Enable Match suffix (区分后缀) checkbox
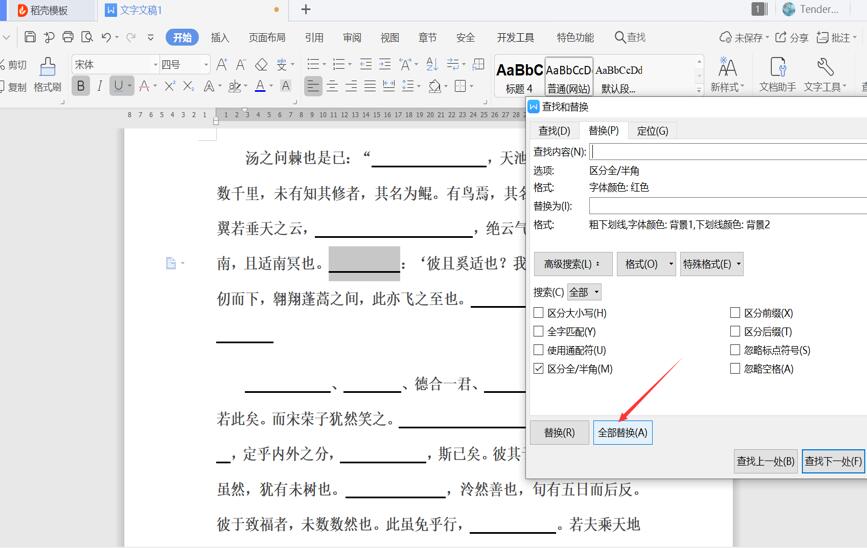Screen dimensions: 867x548 (735, 331)
